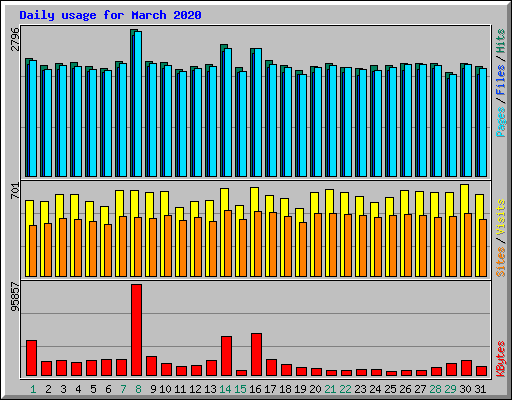Screen dimensions: 512x400
Task: Click the day 16 axis label
Action: (x=255, y=389)
